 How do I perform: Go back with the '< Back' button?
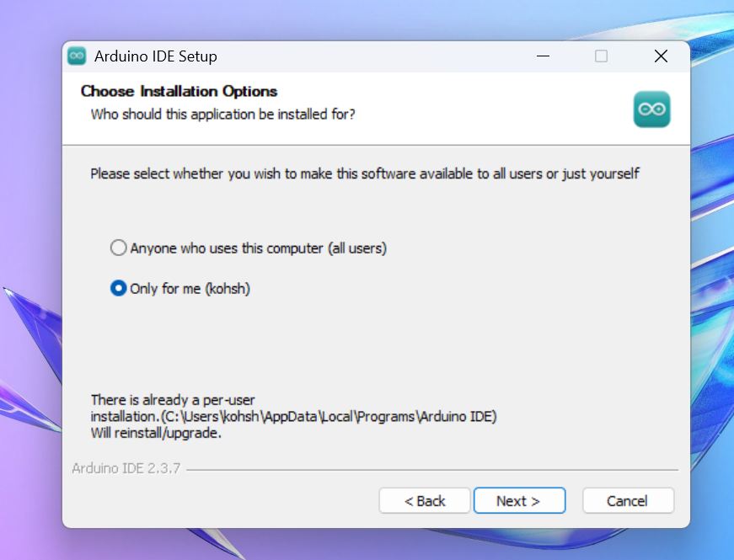click(425, 500)
